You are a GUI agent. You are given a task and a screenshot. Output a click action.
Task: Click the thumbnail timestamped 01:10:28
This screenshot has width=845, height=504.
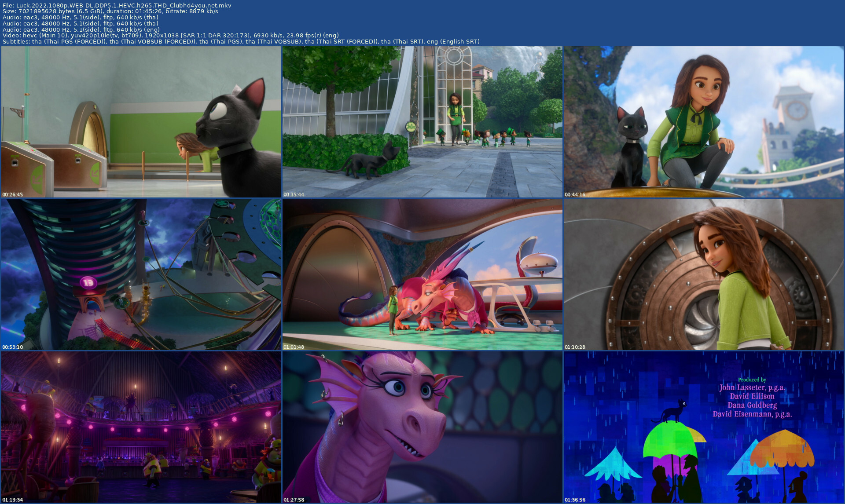pos(704,274)
